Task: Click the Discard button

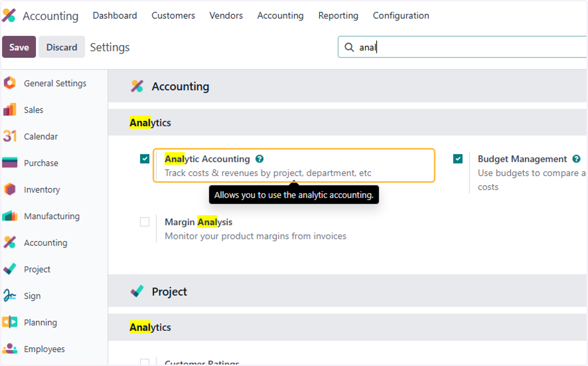Action: [62, 47]
